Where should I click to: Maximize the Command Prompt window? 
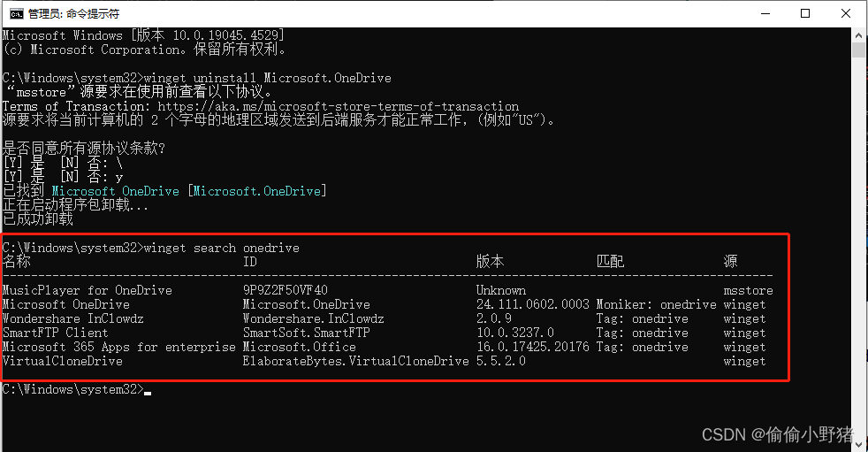click(x=805, y=13)
